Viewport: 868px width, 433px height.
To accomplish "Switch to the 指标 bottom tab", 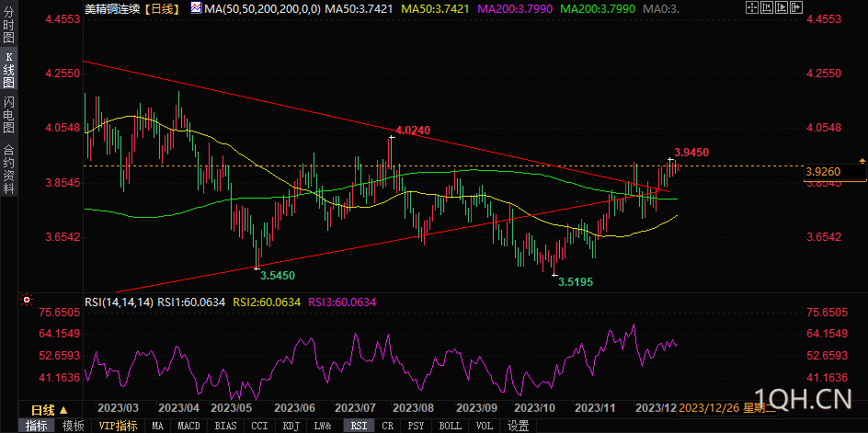I will [x=37, y=426].
